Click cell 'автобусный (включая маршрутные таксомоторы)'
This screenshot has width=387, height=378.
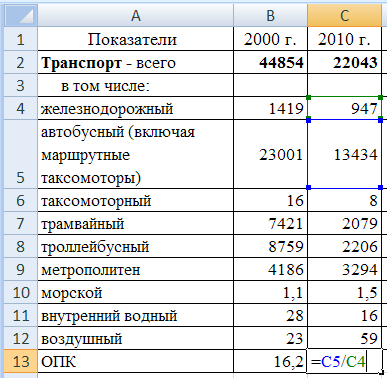135,154
